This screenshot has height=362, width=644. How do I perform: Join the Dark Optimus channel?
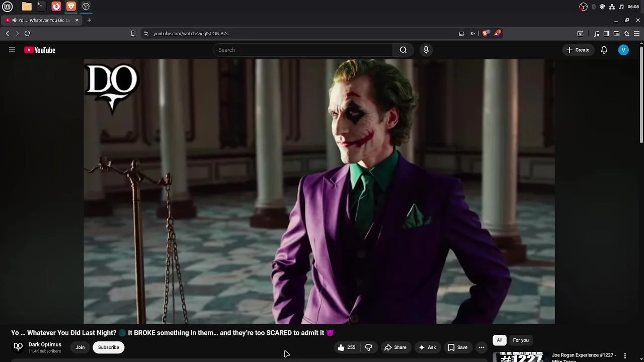point(80,347)
